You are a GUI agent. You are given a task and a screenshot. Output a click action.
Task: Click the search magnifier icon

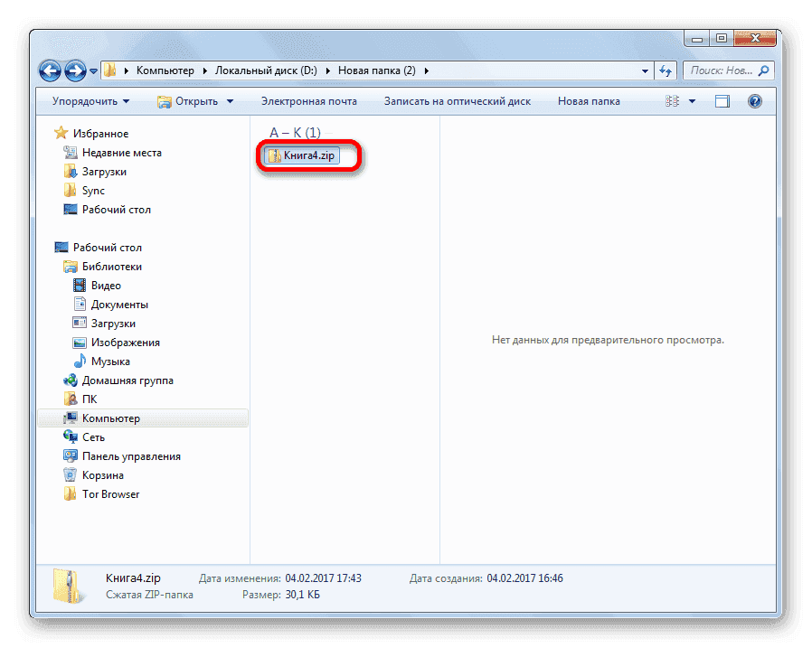point(763,70)
